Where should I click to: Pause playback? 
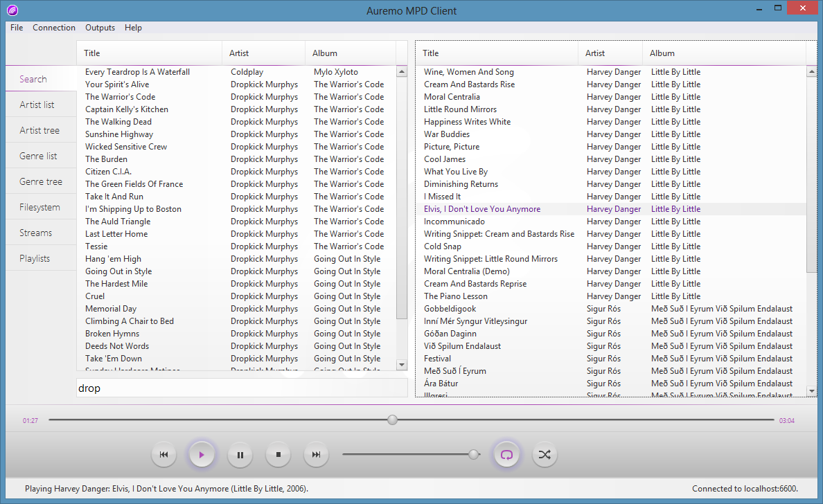coord(240,455)
